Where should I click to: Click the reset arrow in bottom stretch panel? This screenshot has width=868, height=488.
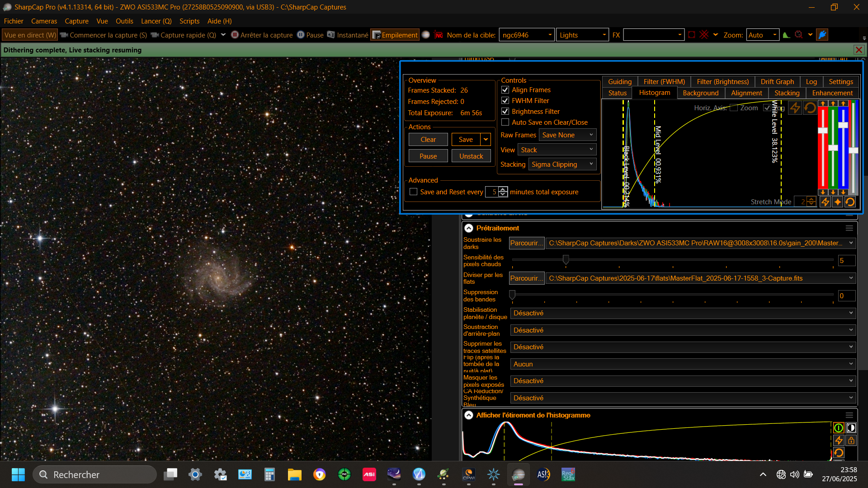[x=839, y=452]
